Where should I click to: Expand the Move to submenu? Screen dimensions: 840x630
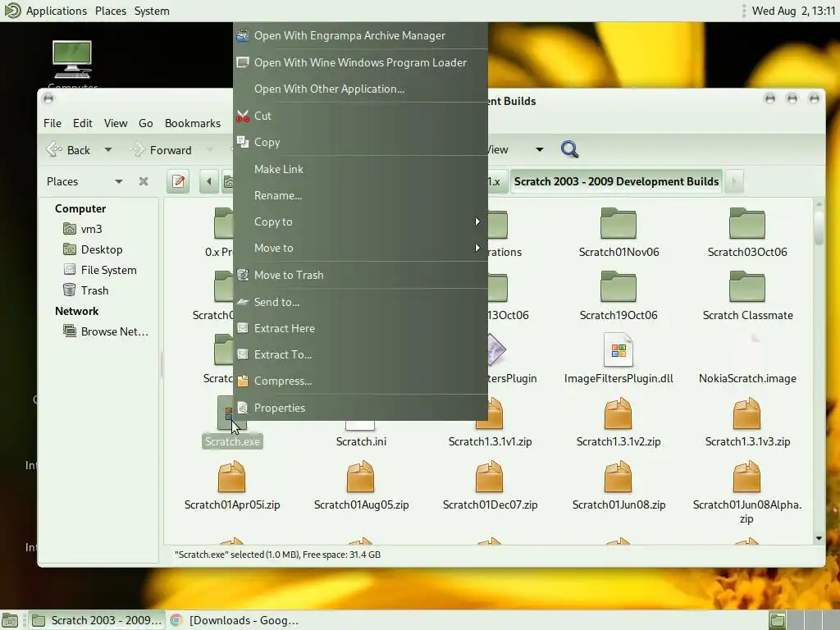click(360, 248)
